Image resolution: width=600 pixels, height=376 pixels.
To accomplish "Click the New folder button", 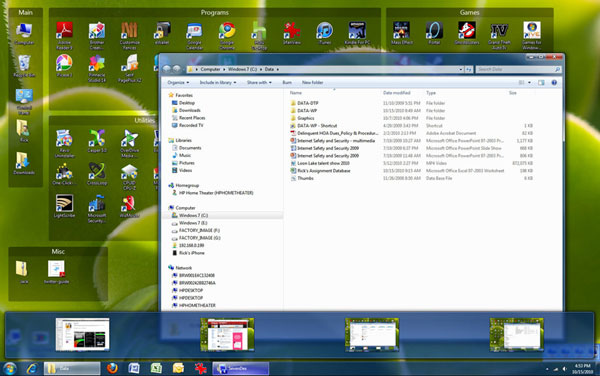I will [x=313, y=83].
